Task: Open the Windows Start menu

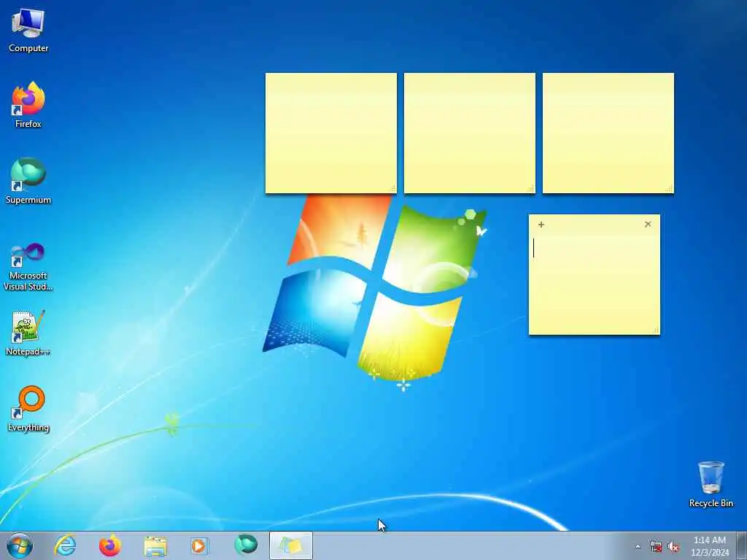Action: [x=20, y=545]
